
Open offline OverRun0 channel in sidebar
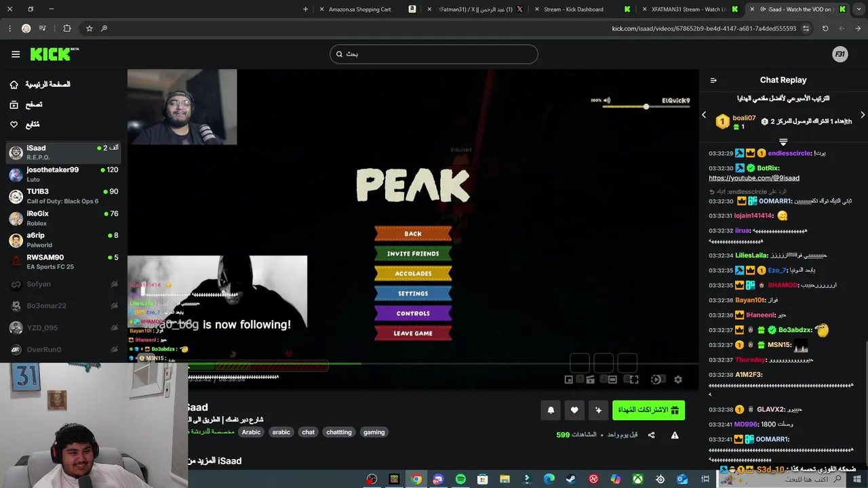coord(64,350)
